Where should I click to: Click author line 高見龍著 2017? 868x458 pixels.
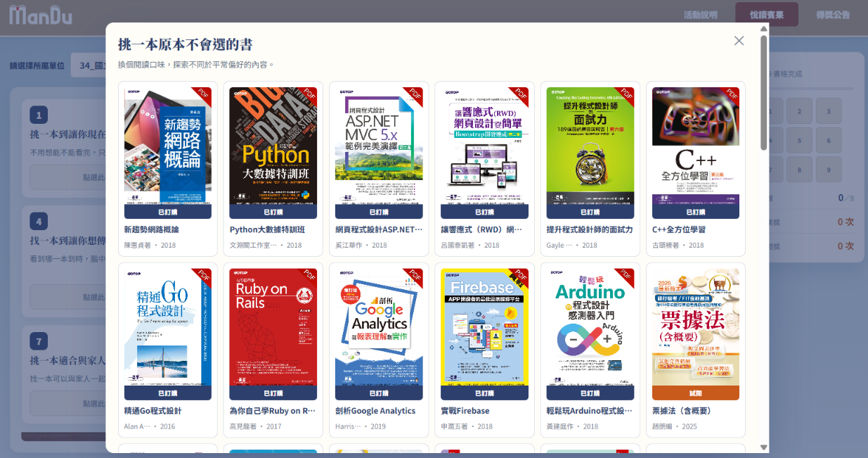pyautogui.click(x=256, y=426)
